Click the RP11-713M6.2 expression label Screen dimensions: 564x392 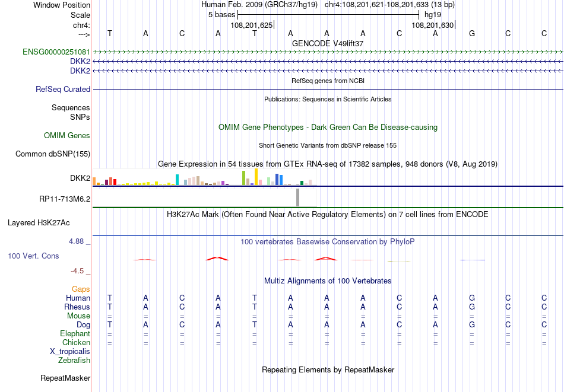[x=64, y=199]
